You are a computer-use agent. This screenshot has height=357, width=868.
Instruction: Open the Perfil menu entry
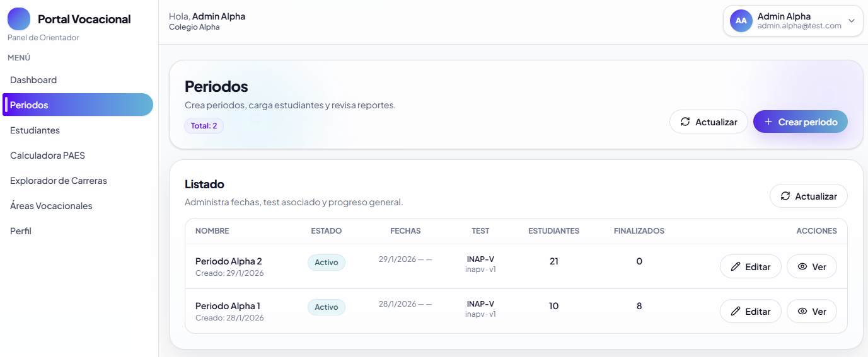[x=21, y=231]
